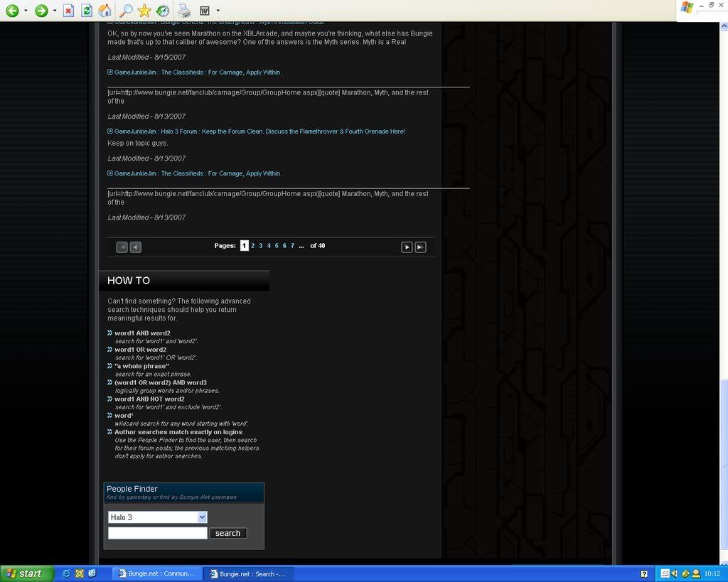Refresh the page using the toolbar icon
The width and height of the screenshot is (728, 582).
(x=86, y=11)
